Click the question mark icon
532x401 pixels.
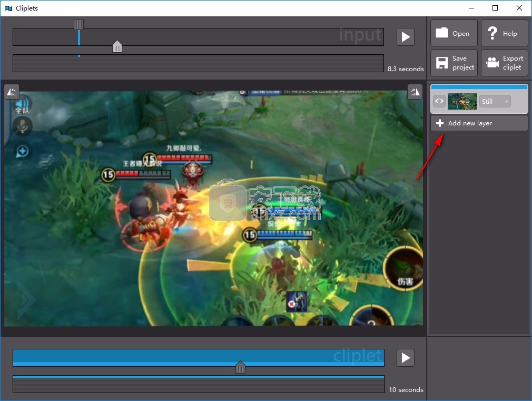coord(492,33)
